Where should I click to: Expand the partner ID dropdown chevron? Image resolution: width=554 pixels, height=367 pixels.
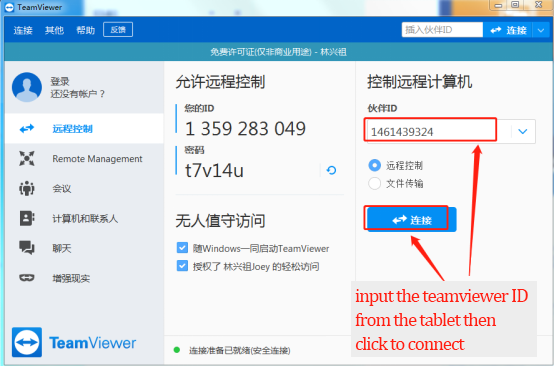point(523,132)
